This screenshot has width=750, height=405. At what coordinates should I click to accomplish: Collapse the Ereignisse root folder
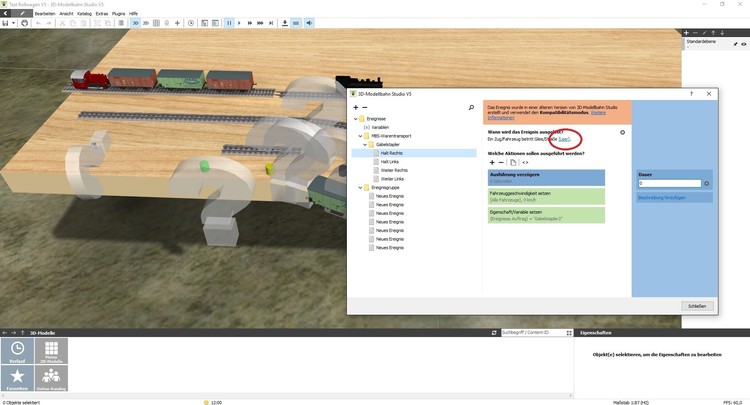pyautogui.click(x=356, y=119)
